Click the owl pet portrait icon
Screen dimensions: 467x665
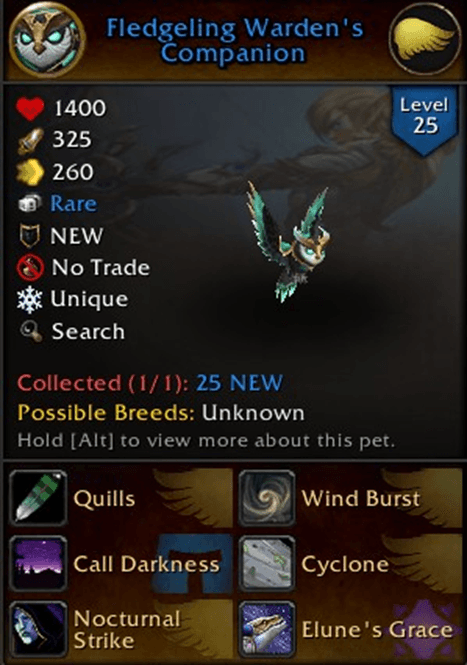[47, 39]
